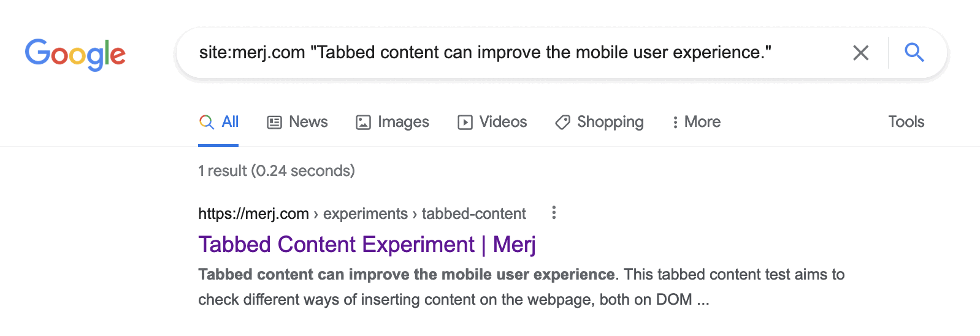Open the three-dot menu beside the result URL
Screen dimensions: 980x336
pos(554,213)
